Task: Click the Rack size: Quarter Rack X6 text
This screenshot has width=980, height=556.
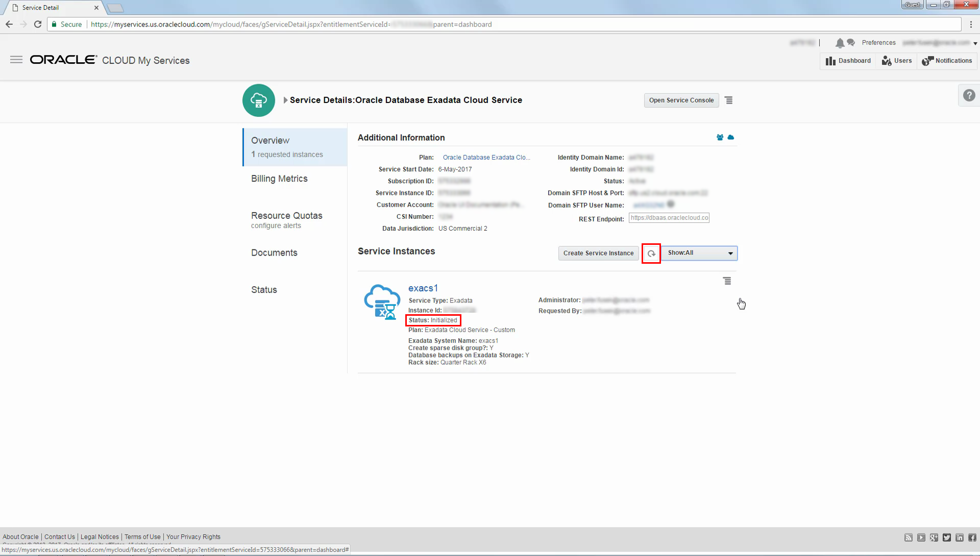Action: (447, 363)
